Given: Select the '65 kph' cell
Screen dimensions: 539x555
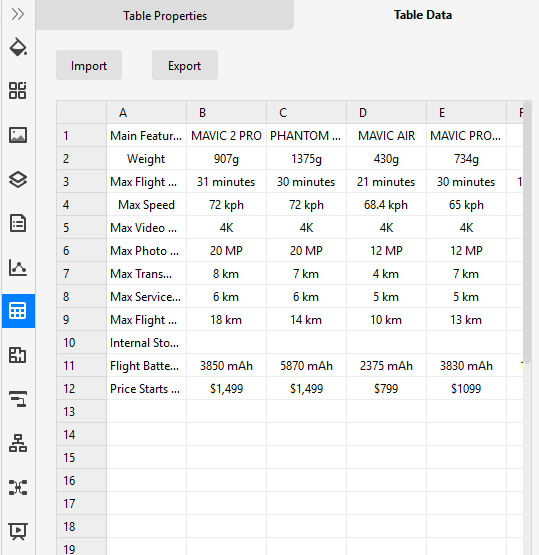Looking at the screenshot, I should pos(466,205).
